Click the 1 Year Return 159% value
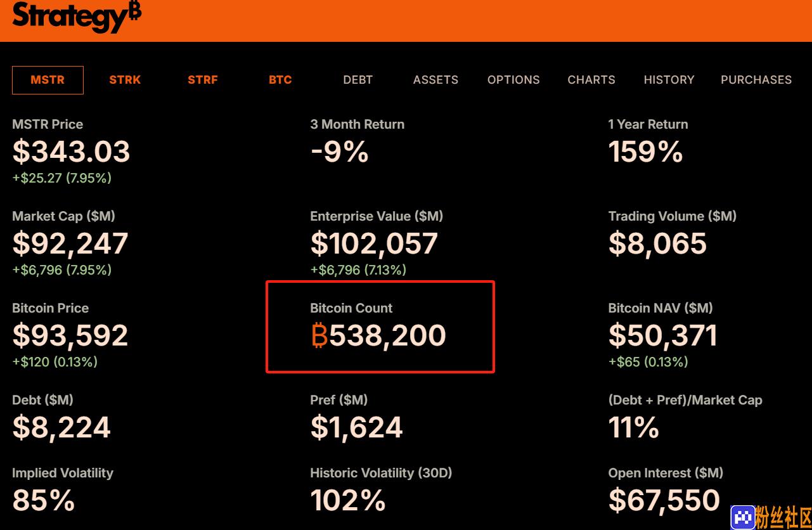The width and height of the screenshot is (812, 530). coord(645,152)
